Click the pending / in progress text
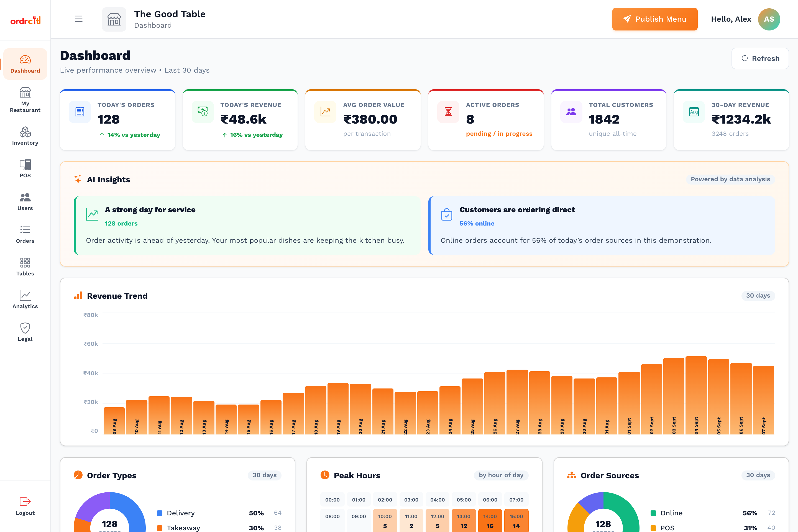The height and width of the screenshot is (532, 798). tap(499, 134)
